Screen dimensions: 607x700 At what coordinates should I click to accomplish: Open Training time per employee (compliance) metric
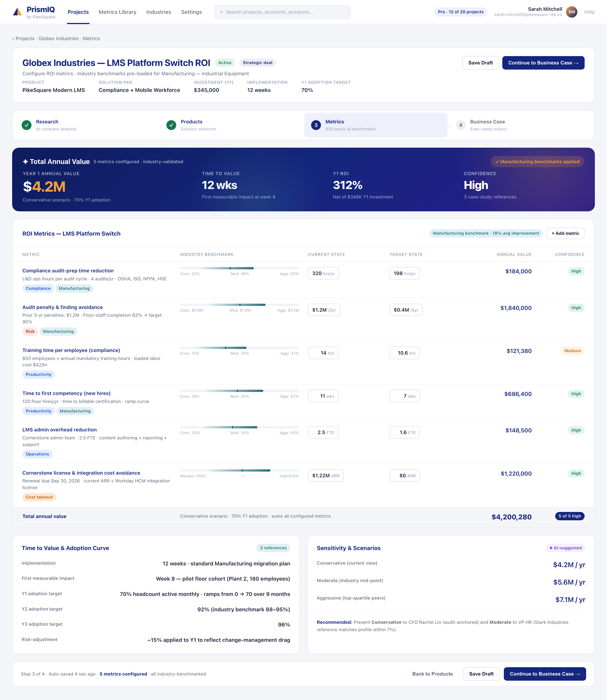(x=71, y=350)
